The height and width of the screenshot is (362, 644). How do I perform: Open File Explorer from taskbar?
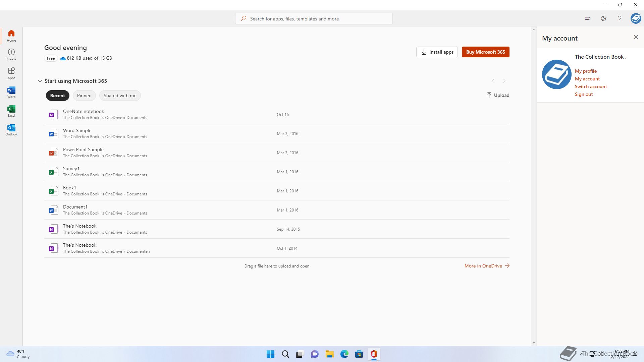329,354
